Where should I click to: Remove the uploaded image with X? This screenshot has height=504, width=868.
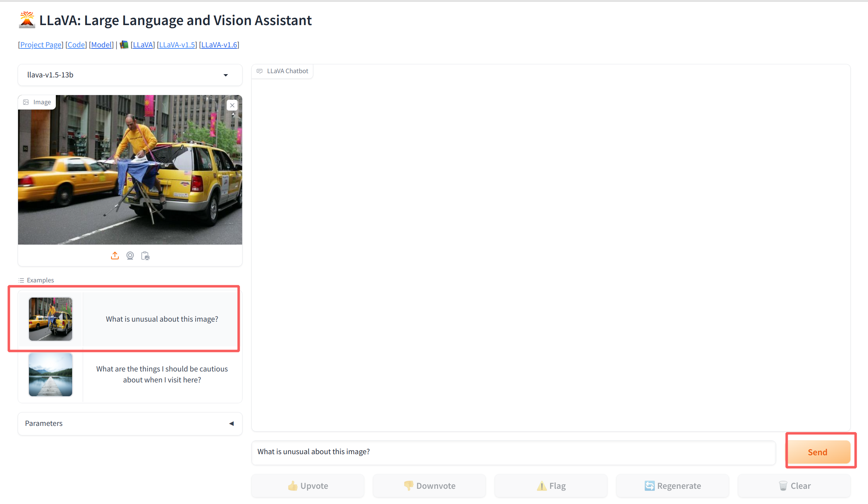click(x=232, y=105)
